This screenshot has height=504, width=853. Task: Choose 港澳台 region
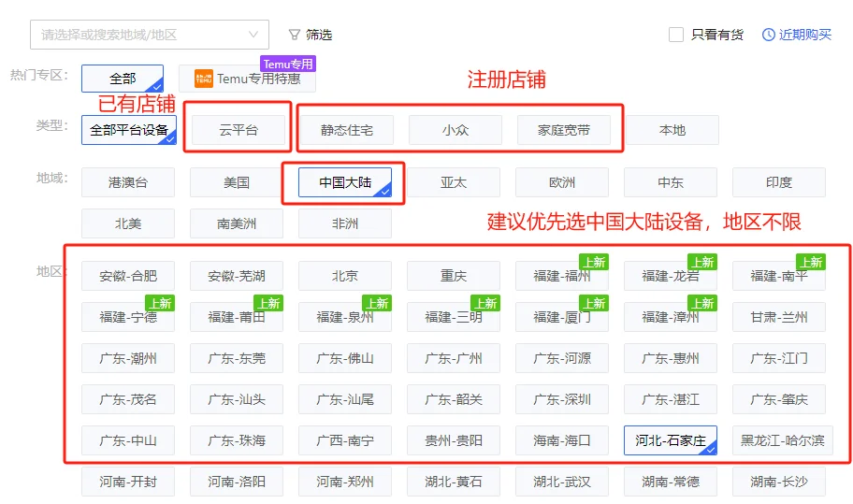[128, 182]
